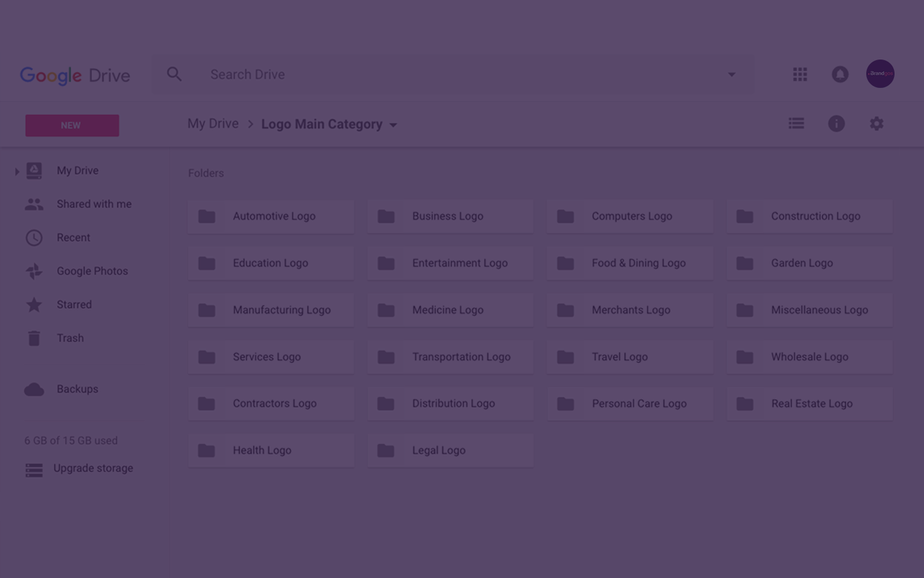Click the Medicine Logo folder icon
This screenshot has height=578, width=924.
(386, 310)
